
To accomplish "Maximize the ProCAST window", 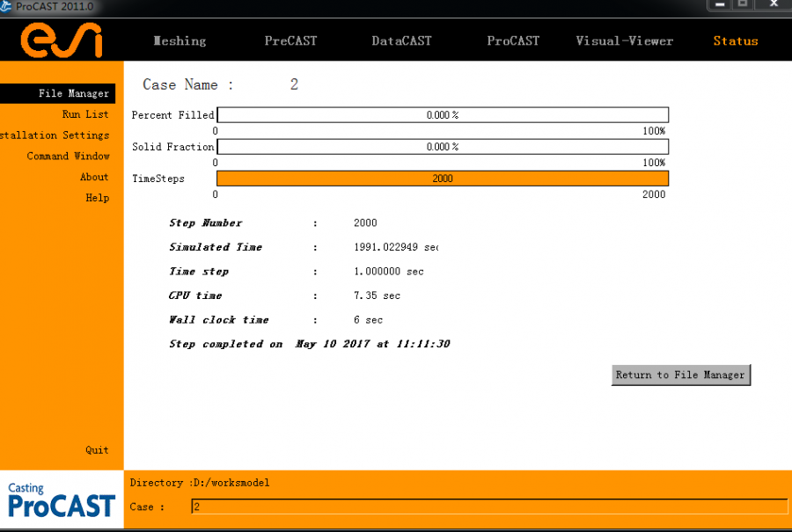I will pos(743,4).
